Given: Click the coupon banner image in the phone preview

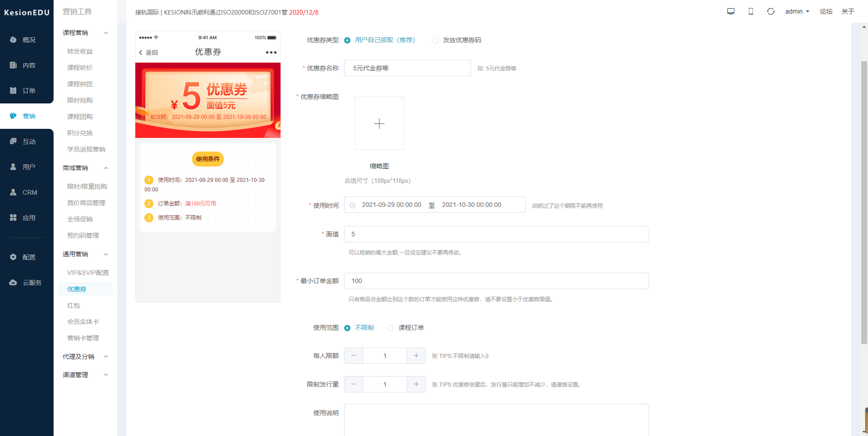Looking at the screenshot, I should click(208, 100).
